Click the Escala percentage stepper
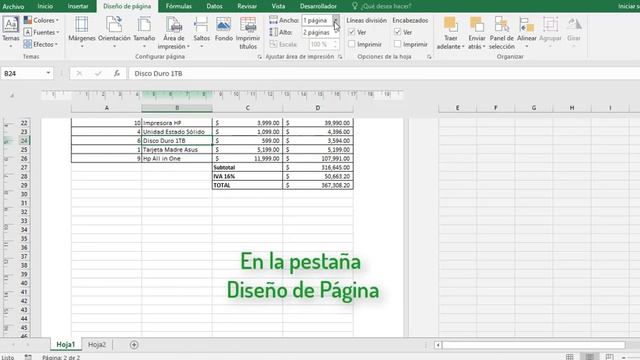 pyautogui.click(x=336, y=44)
